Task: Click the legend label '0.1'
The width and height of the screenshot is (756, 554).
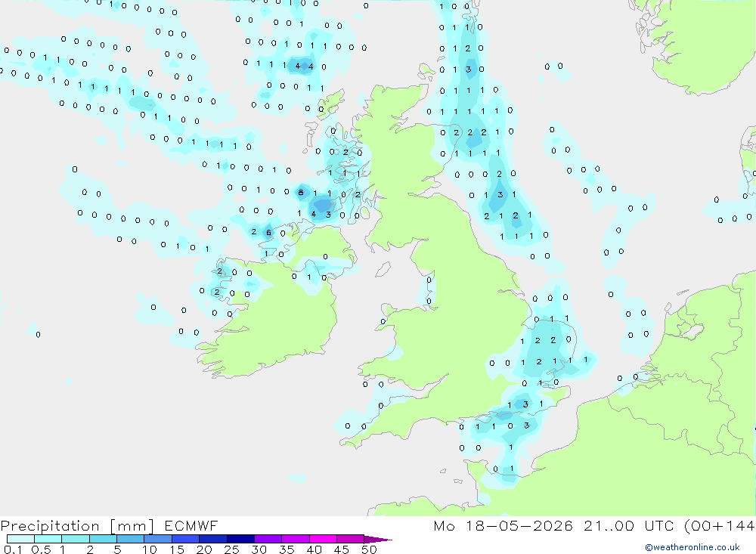Action: tap(13, 549)
